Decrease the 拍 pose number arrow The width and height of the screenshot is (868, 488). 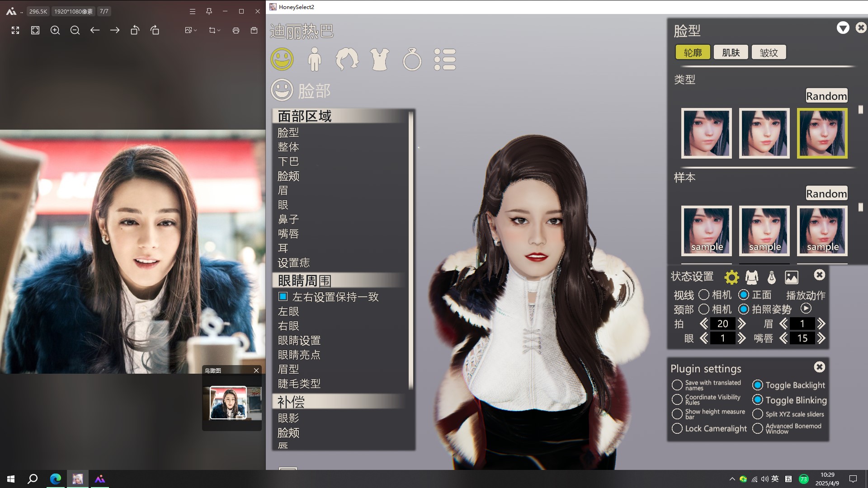coord(704,324)
